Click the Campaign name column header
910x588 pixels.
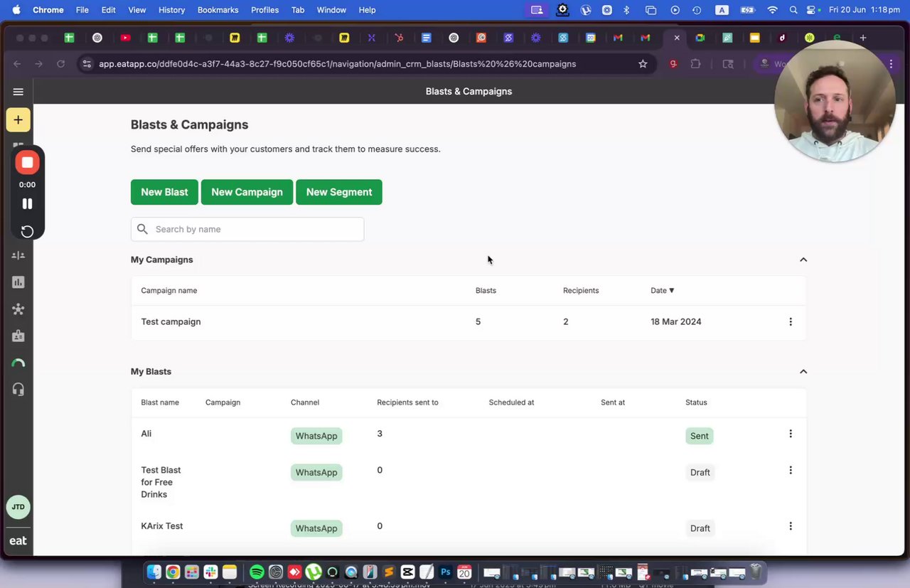pos(169,290)
